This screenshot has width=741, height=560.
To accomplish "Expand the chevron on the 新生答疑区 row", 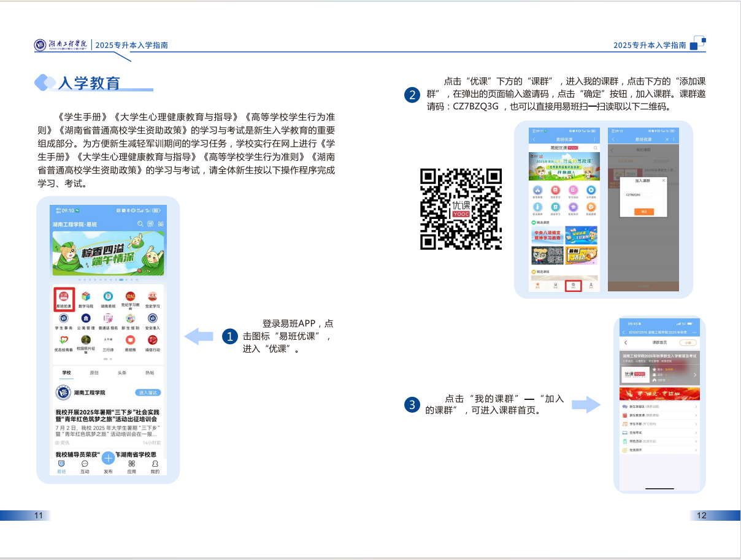I will (696, 407).
